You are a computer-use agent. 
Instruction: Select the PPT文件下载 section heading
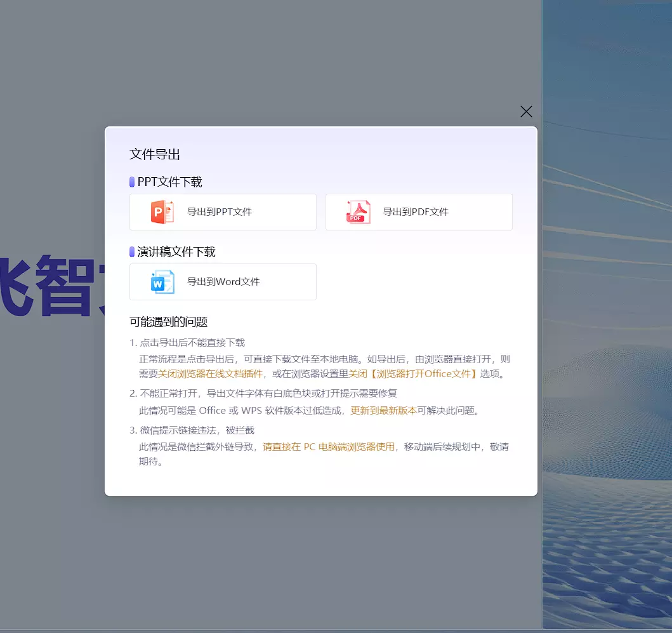(170, 182)
